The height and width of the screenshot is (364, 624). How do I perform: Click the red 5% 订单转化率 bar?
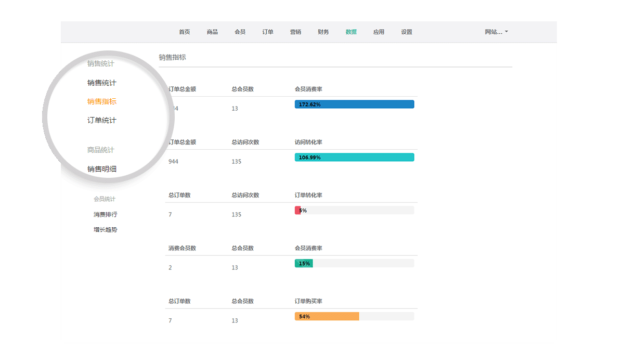click(298, 211)
